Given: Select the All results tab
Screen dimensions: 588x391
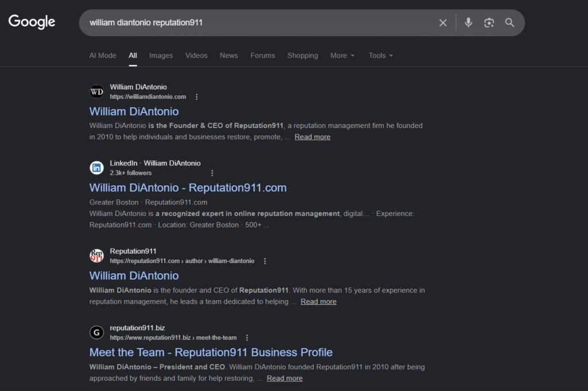Looking at the screenshot, I should [133, 56].
